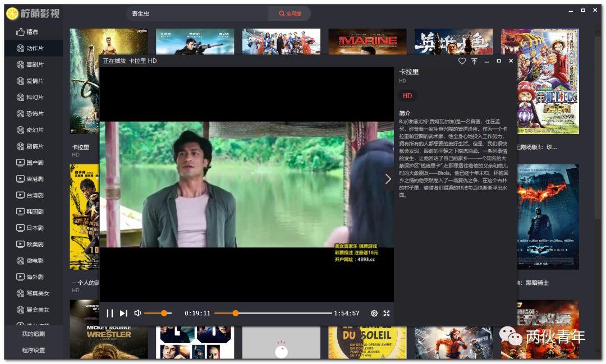Screen dimensions: 606x364
Task: Open the 国产剧 series list
Action: (33, 163)
